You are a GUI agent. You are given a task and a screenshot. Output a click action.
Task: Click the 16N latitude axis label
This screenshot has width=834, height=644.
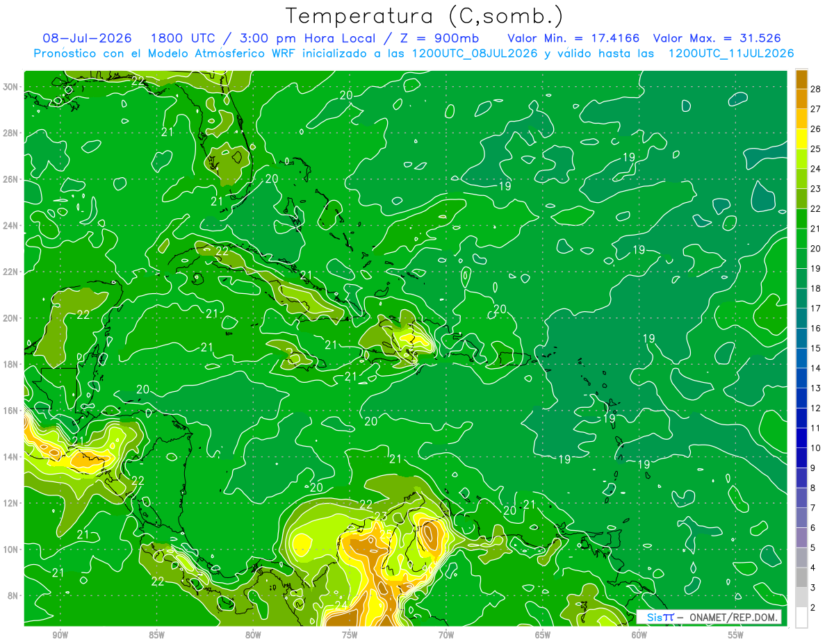click(x=11, y=411)
